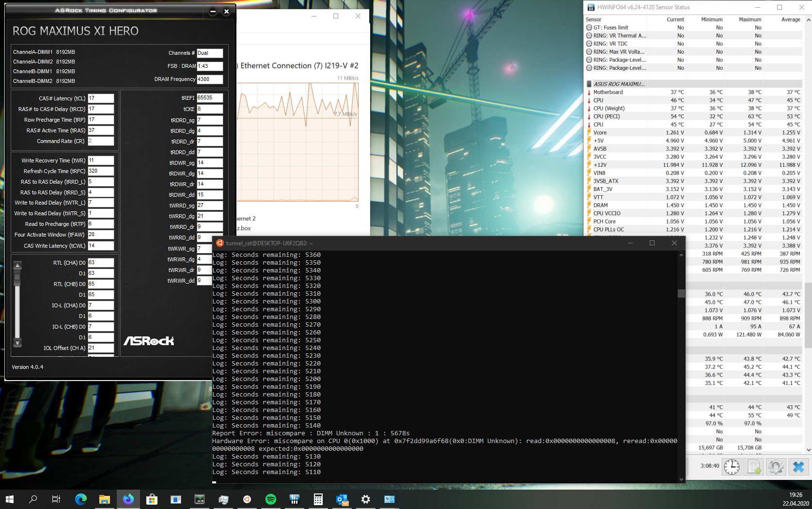Minimize the ASRock Timing Configurator window

[213, 11]
